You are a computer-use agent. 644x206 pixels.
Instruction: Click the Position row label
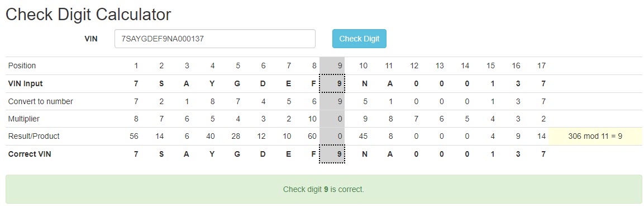click(x=22, y=66)
